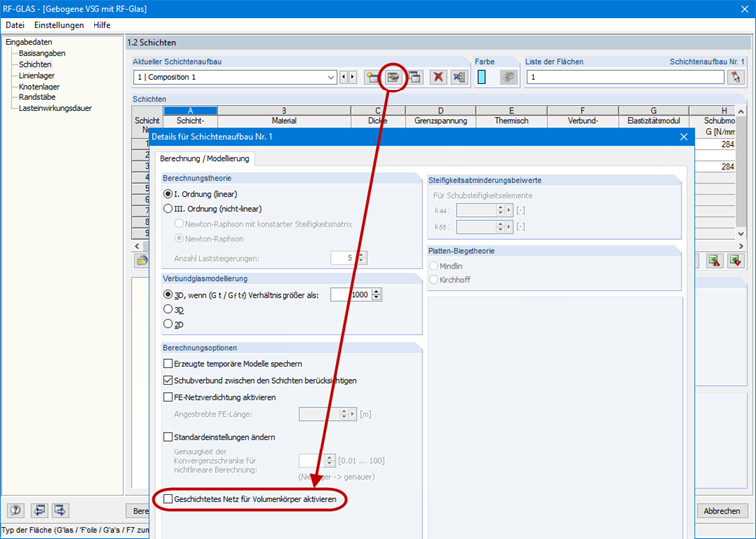
Task: Open layer library folder icon below table
Action: [x=141, y=261]
